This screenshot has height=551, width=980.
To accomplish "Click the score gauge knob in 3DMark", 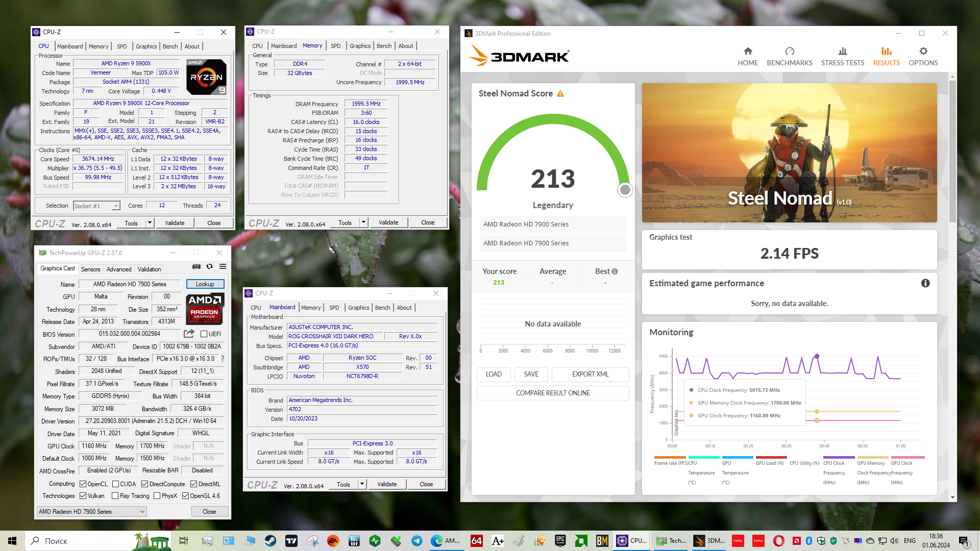I will [x=625, y=190].
